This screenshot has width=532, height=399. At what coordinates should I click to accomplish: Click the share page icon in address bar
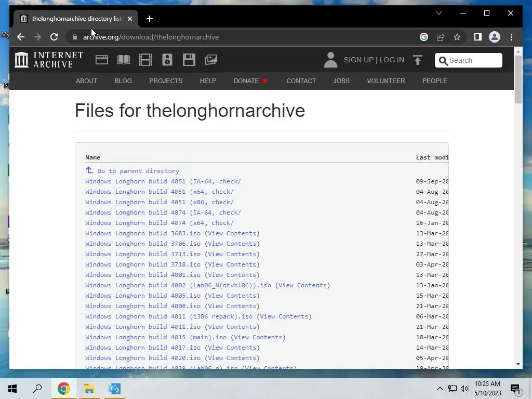(x=441, y=37)
